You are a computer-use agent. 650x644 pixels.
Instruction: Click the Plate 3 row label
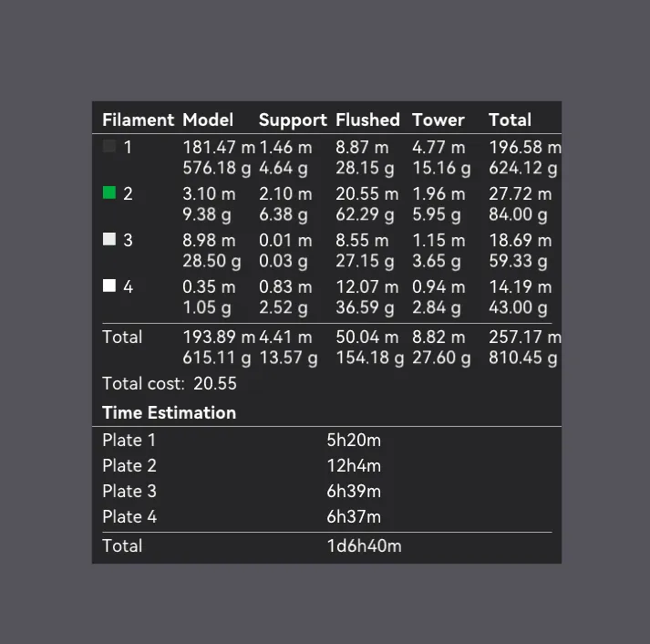click(129, 491)
